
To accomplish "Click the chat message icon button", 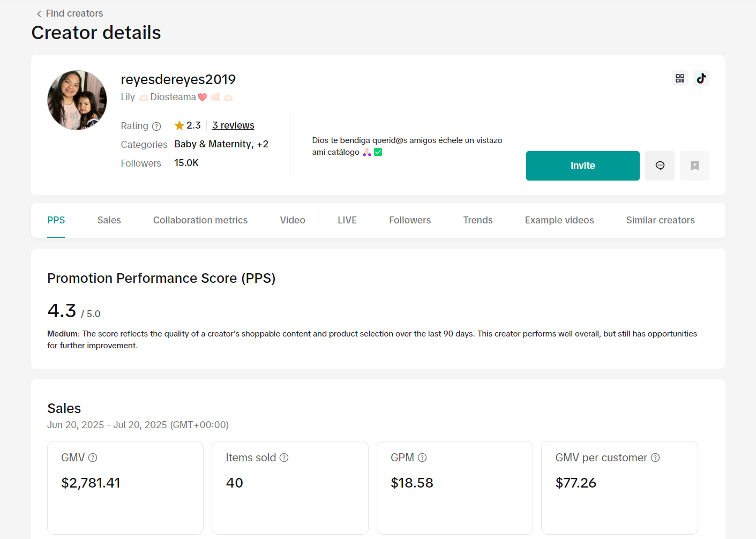I will point(660,166).
